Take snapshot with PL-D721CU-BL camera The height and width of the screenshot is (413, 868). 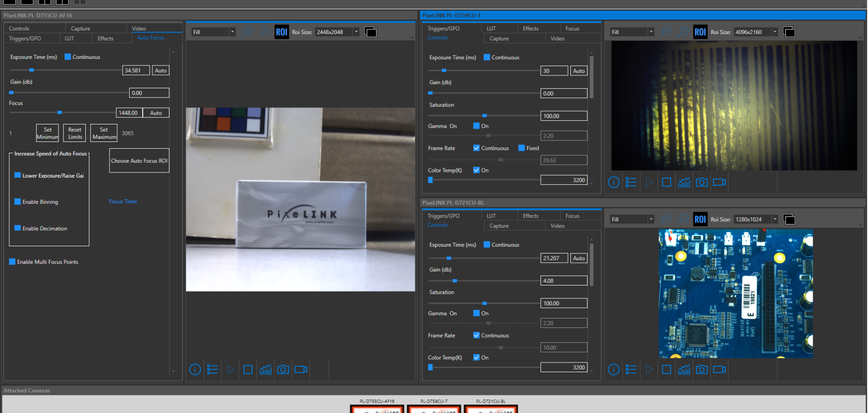coord(702,370)
